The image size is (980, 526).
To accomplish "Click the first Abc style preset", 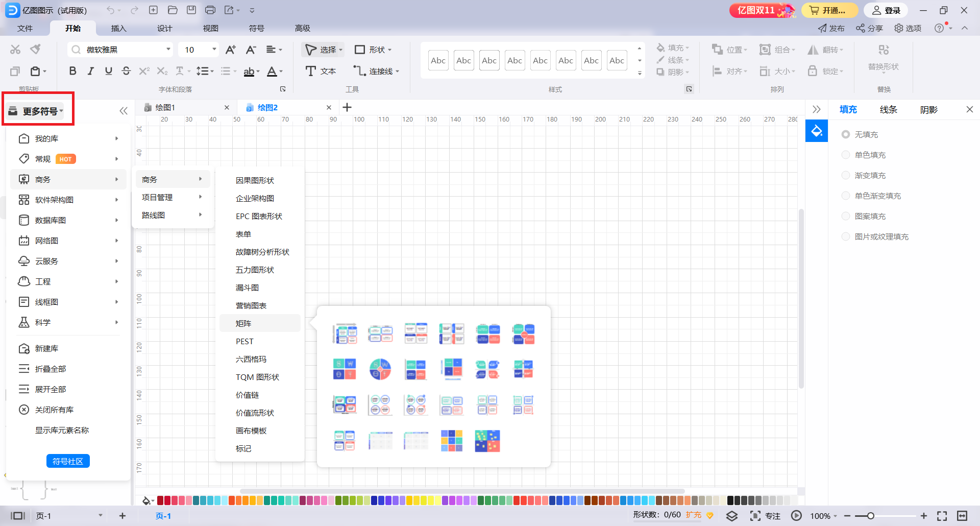I will tap(438, 60).
